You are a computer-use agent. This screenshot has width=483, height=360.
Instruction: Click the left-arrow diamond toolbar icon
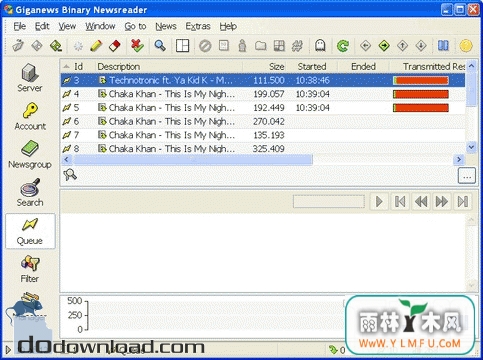366,46
